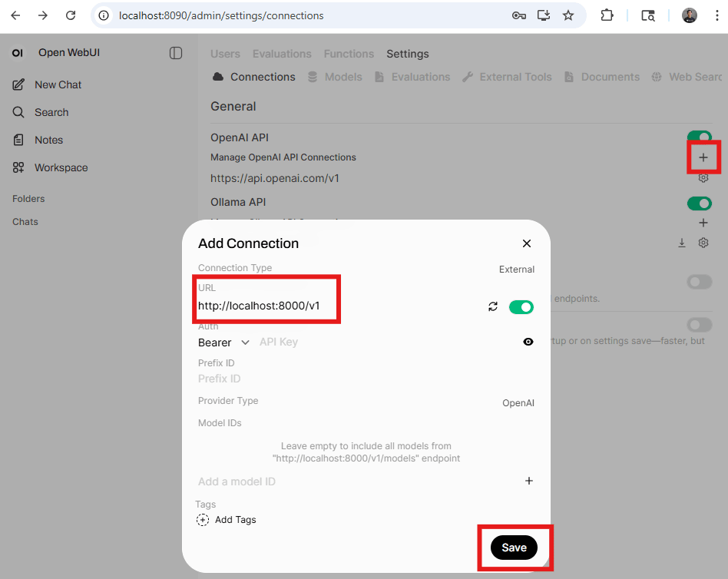Click the Add Tags circle-plus icon
728x579 pixels.
[203, 520]
